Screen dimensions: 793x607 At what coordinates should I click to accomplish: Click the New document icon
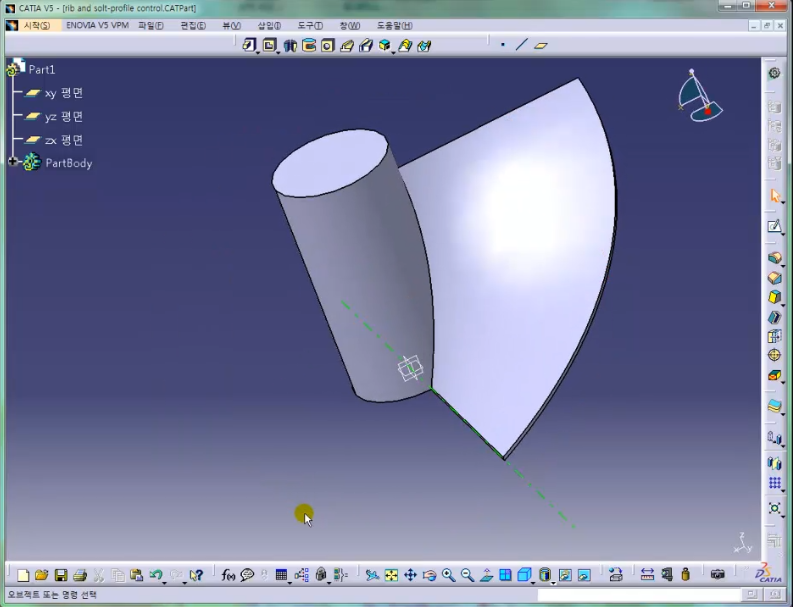coord(23,575)
